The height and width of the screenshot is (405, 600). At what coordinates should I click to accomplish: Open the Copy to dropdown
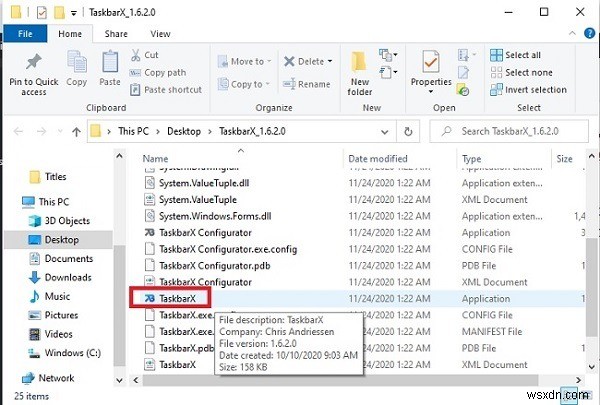pyautogui.click(x=244, y=84)
